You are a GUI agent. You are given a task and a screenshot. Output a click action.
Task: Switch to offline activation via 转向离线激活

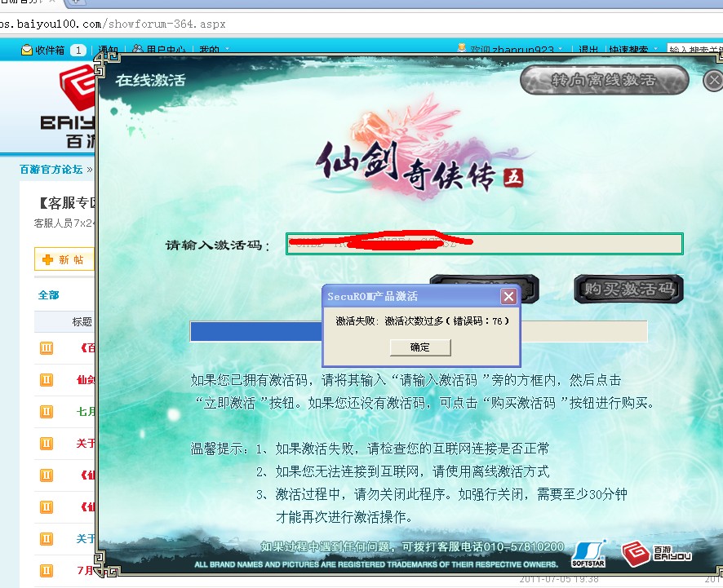(604, 80)
